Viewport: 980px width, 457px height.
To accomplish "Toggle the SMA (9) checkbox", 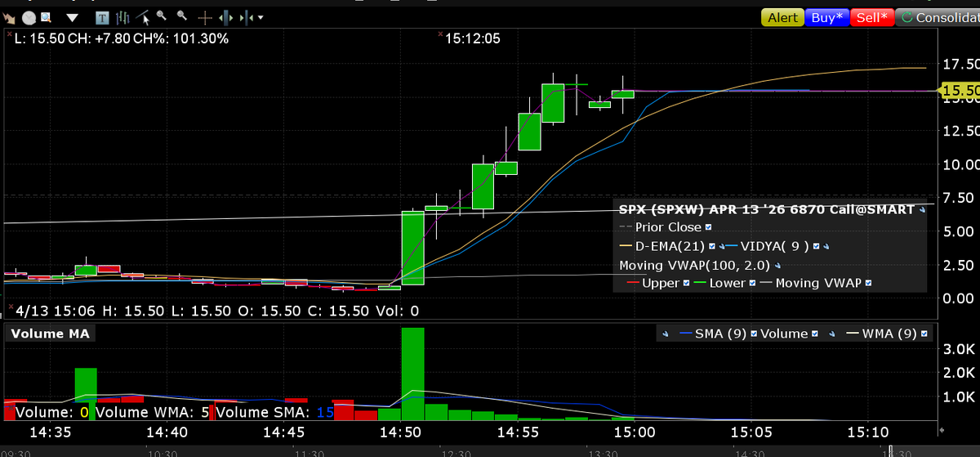I will point(754,334).
